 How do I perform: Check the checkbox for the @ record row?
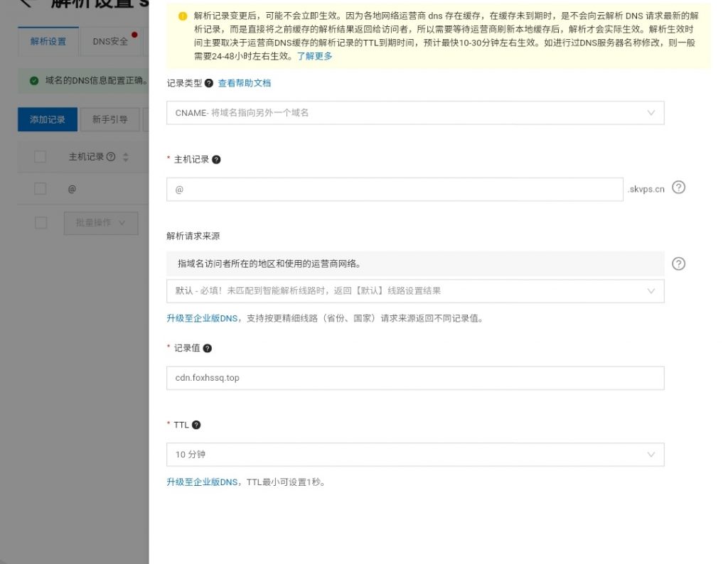click(x=41, y=189)
